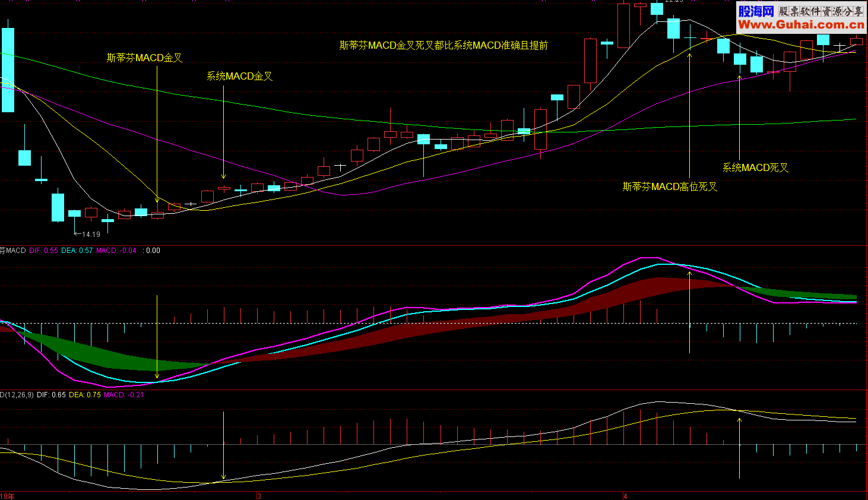Click the month "4" marker on the date axis
The height and width of the screenshot is (500, 868).
click(x=625, y=496)
